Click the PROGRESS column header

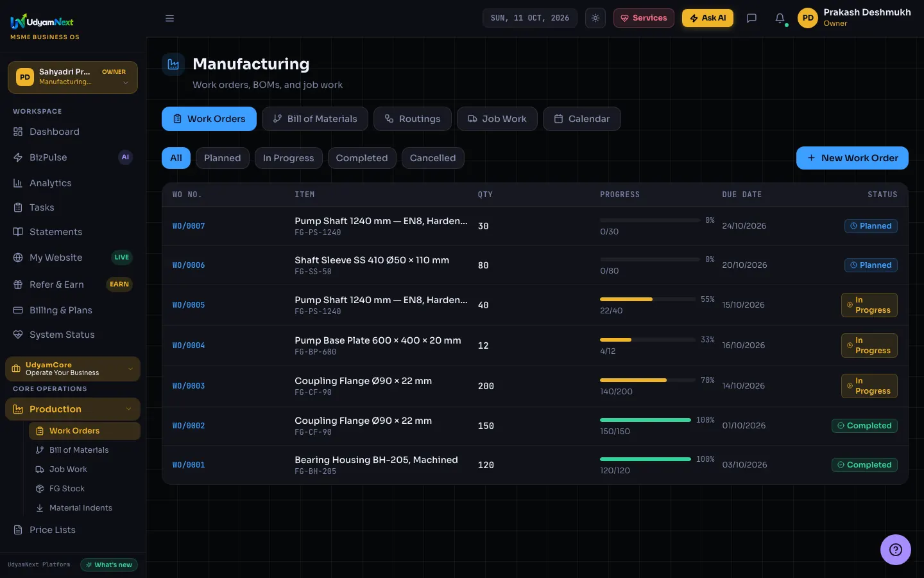coord(620,195)
